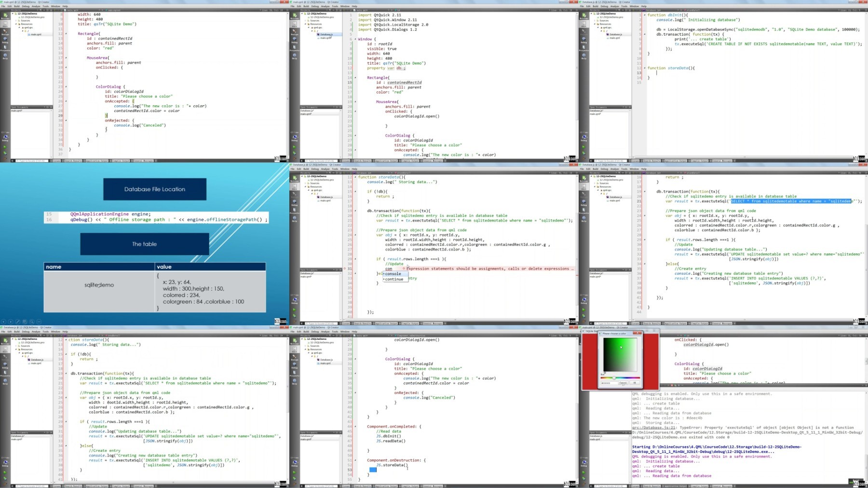
Task: Open Welcome mode in the 'width: 640' main.qml window
Action: (5, 16)
